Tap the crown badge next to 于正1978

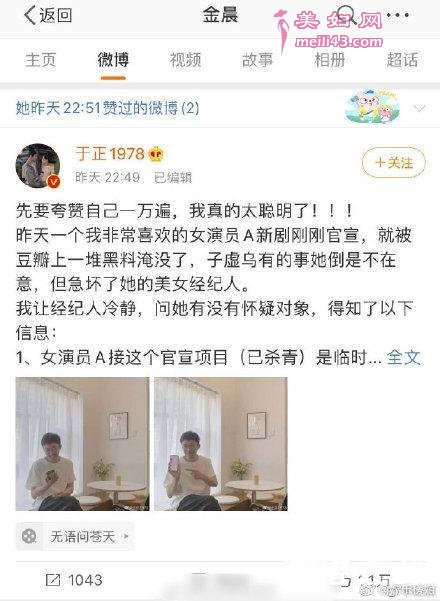coord(156,154)
